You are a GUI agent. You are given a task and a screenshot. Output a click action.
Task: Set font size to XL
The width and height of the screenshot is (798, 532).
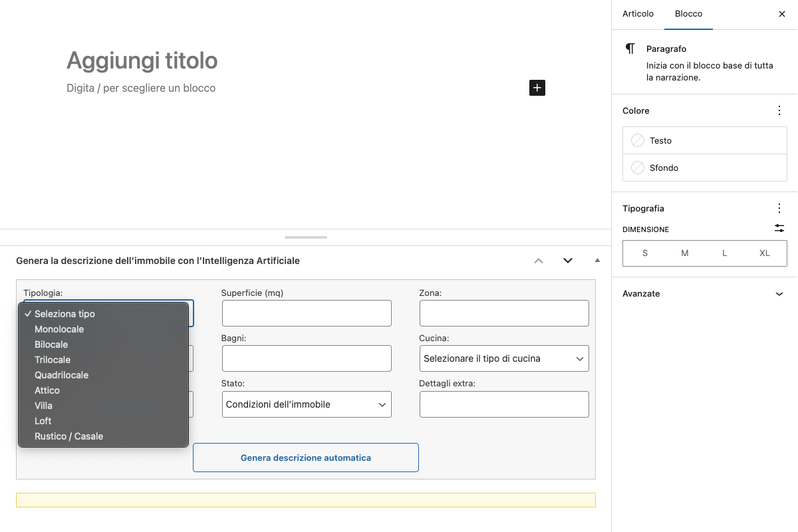tap(765, 253)
